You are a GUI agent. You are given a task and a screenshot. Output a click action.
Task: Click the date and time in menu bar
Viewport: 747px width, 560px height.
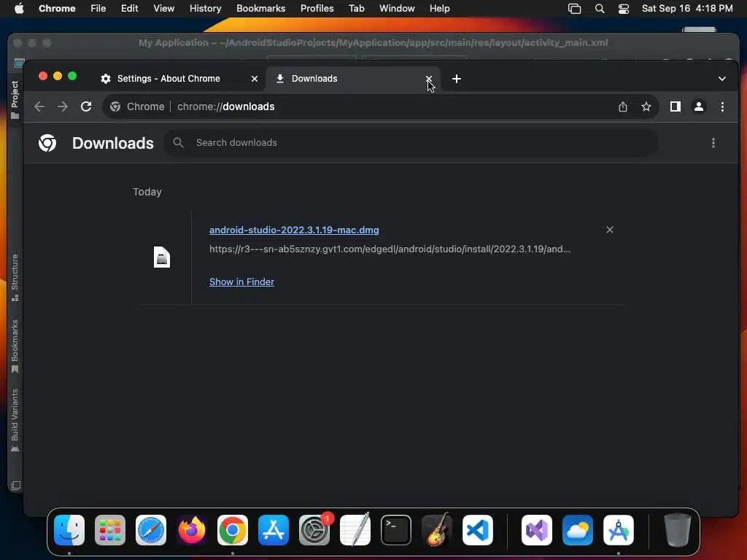tap(687, 9)
